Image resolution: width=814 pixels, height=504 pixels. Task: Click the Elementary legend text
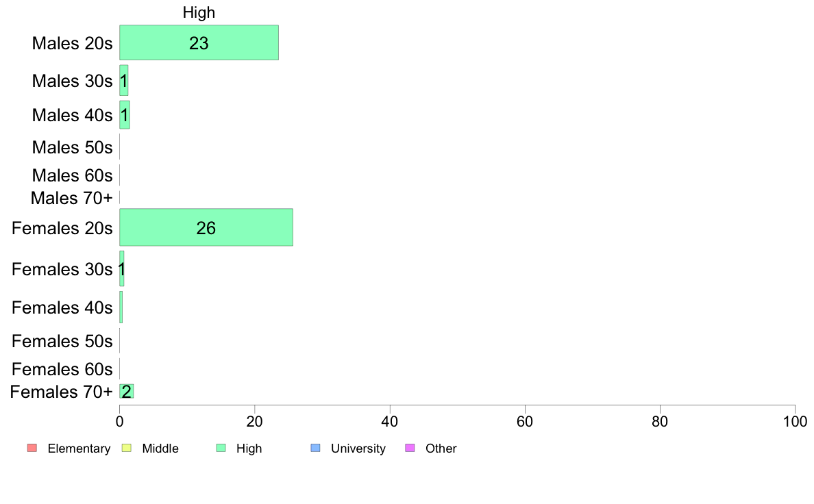pos(79,449)
